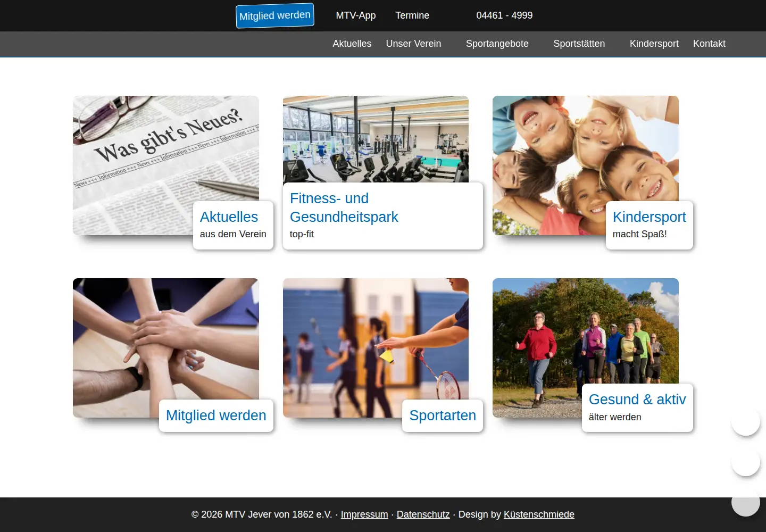Click phone number 04461 - 4999

pyautogui.click(x=504, y=15)
